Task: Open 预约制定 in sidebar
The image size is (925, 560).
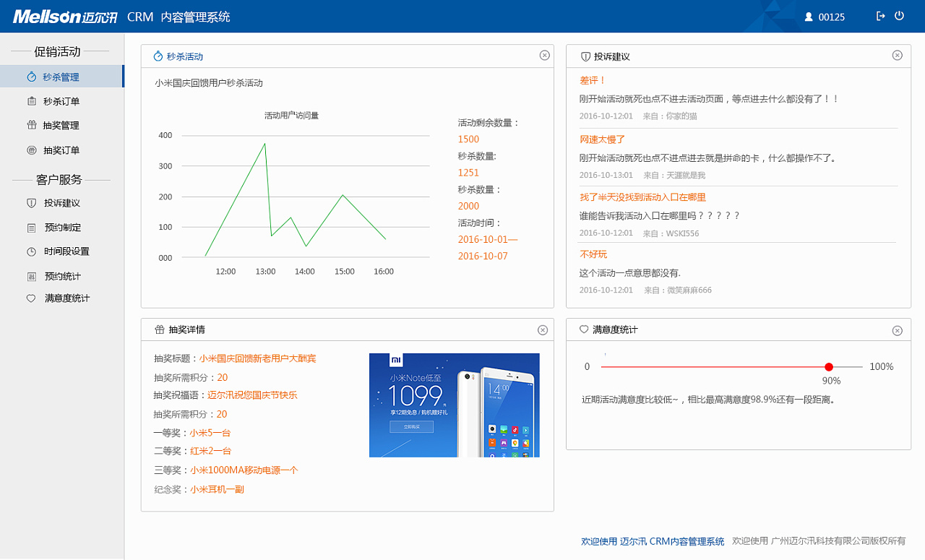Action: click(x=62, y=228)
